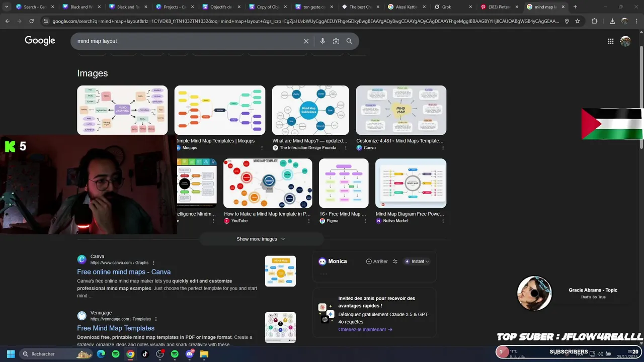Clear the Google search box text
This screenshot has height=362, width=644.
click(x=306, y=41)
